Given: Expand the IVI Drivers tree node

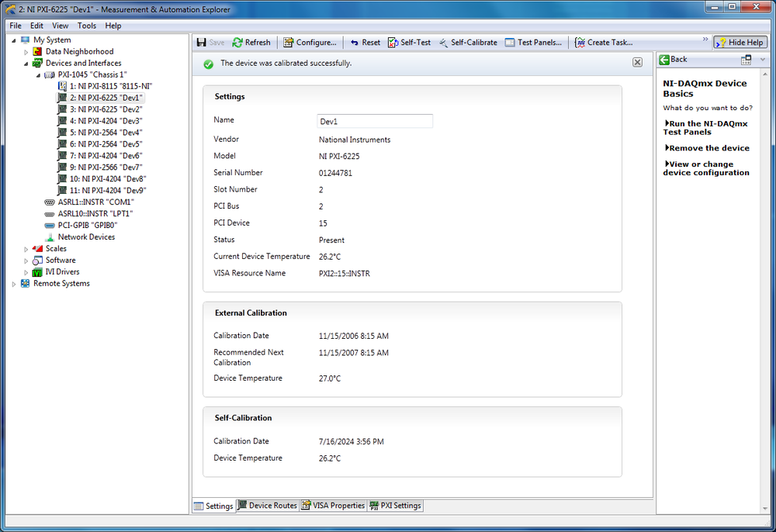Looking at the screenshot, I should [x=26, y=272].
